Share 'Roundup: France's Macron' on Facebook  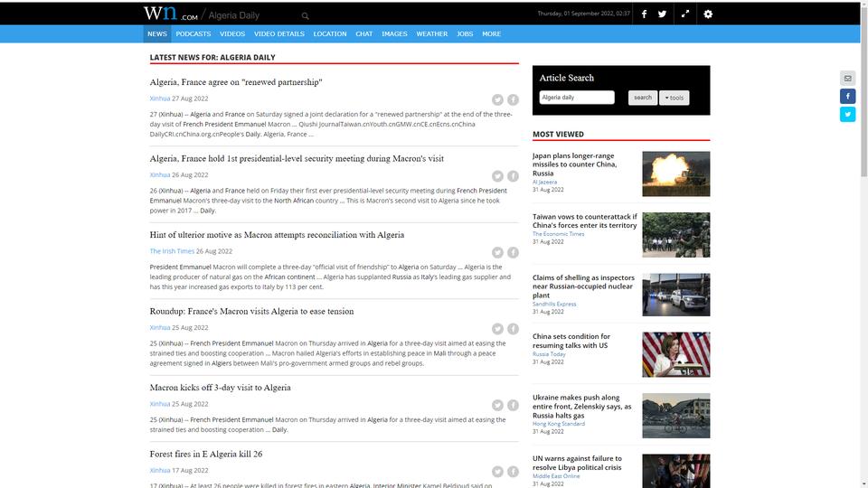514,329
